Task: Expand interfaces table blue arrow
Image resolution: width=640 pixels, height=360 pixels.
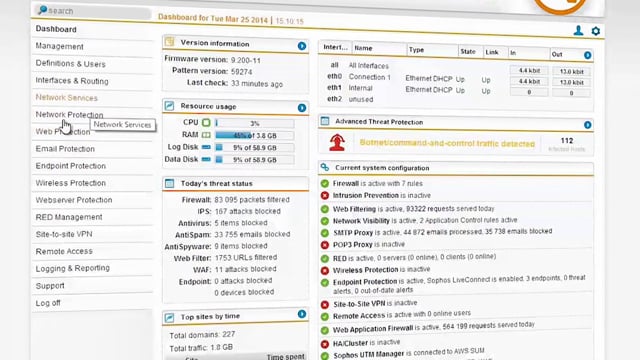Action: coord(587,55)
